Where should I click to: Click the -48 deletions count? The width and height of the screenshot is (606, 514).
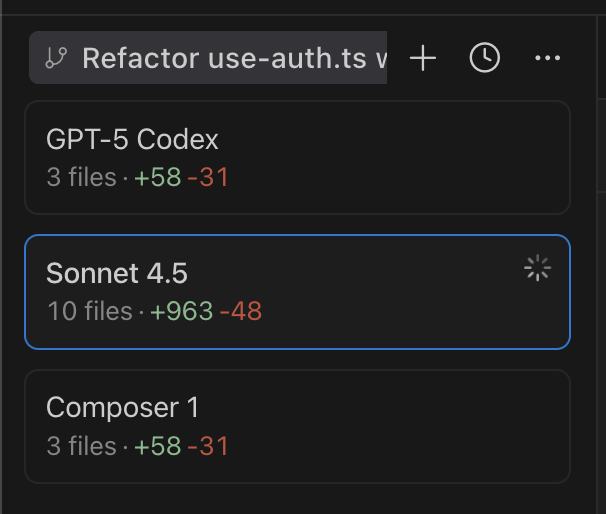click(x=240, y=311)
